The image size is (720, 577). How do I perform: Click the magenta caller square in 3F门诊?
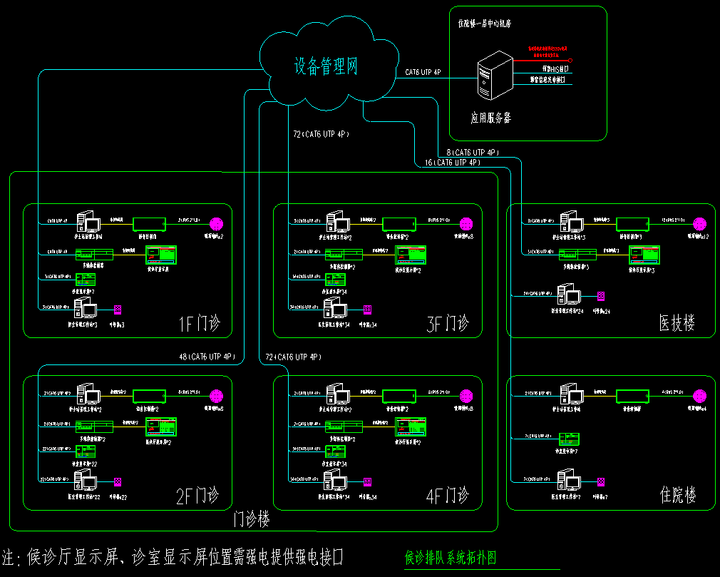[367, 309]
